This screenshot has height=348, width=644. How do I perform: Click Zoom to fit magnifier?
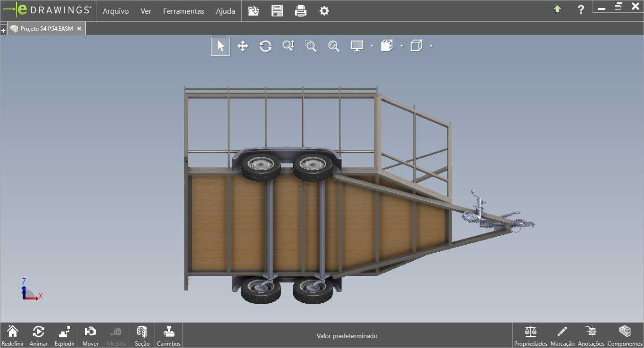[x=334, y=46]
